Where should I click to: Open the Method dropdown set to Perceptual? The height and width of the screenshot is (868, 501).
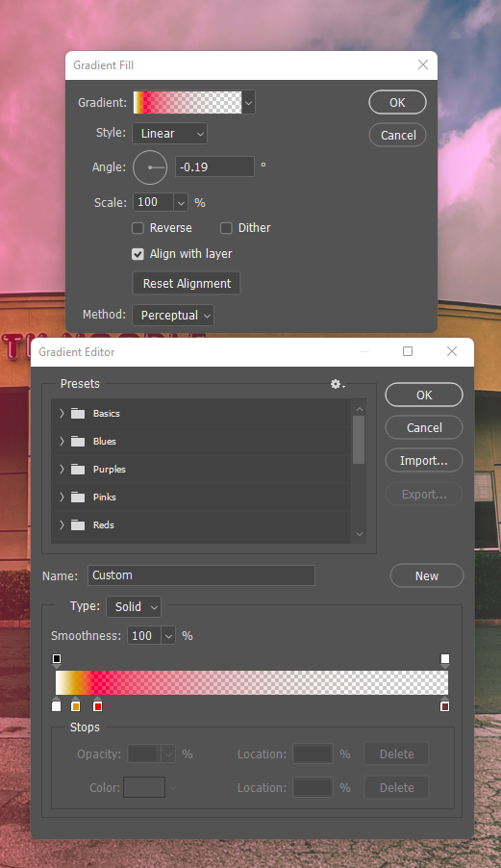173,315
